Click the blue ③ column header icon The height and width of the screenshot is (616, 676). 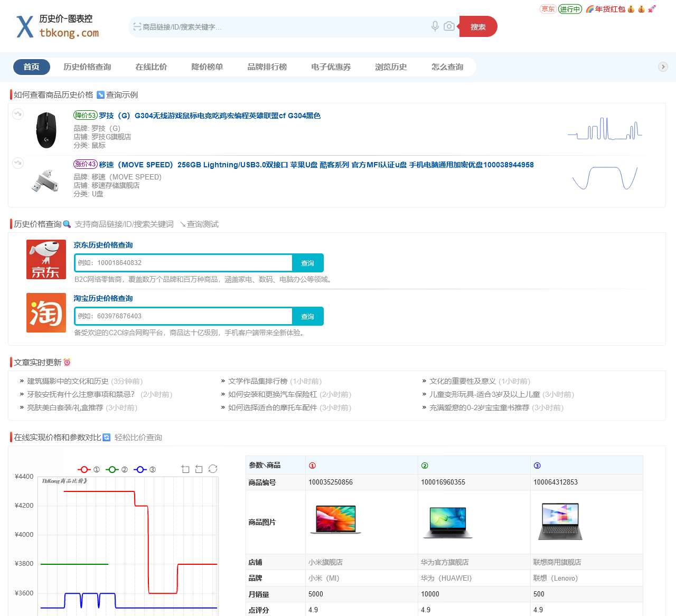pos(537,466)
